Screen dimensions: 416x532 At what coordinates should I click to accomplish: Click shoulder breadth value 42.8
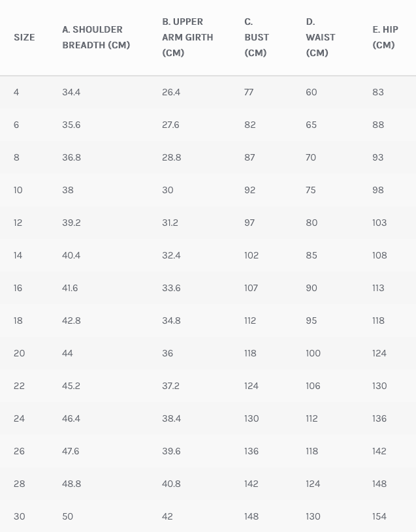pos(71,321)
